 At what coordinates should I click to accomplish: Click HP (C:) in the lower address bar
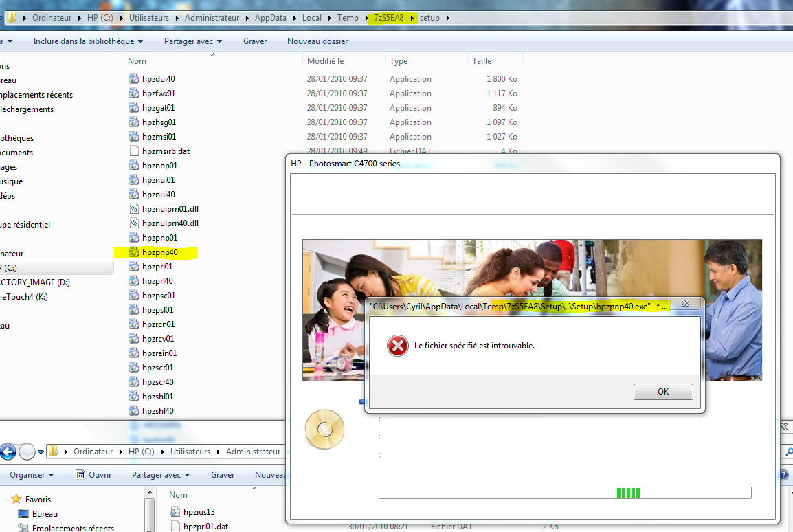coord(141,452)
